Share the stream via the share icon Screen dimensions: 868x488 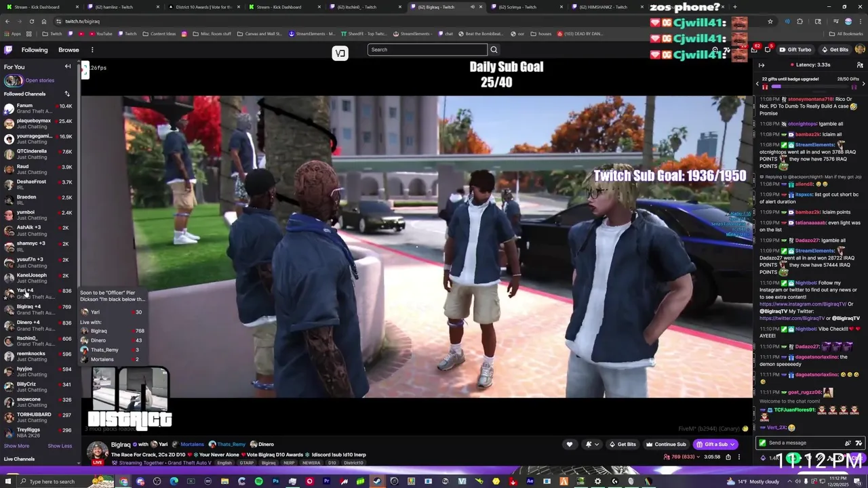(728, 457)
